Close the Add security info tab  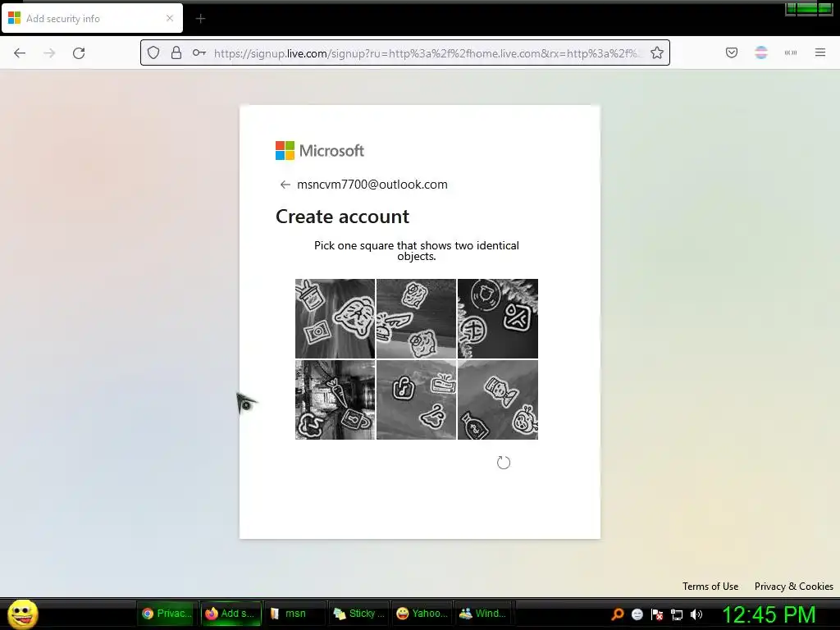coord(170,18)
